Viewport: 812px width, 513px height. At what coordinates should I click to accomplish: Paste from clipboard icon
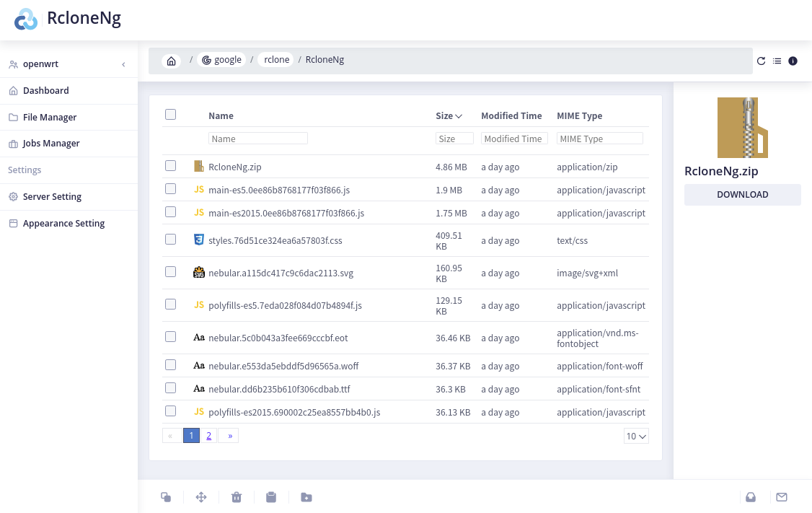(271, 497)
